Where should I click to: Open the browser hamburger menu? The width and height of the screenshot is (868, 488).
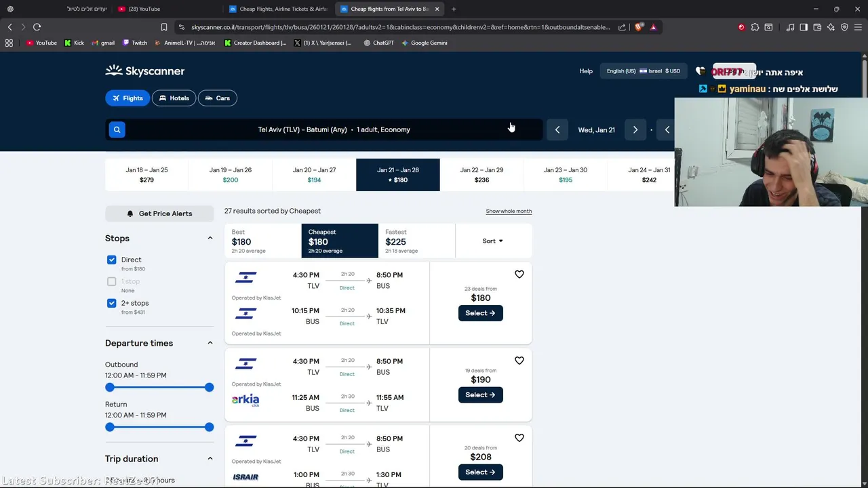pos(858,27)
